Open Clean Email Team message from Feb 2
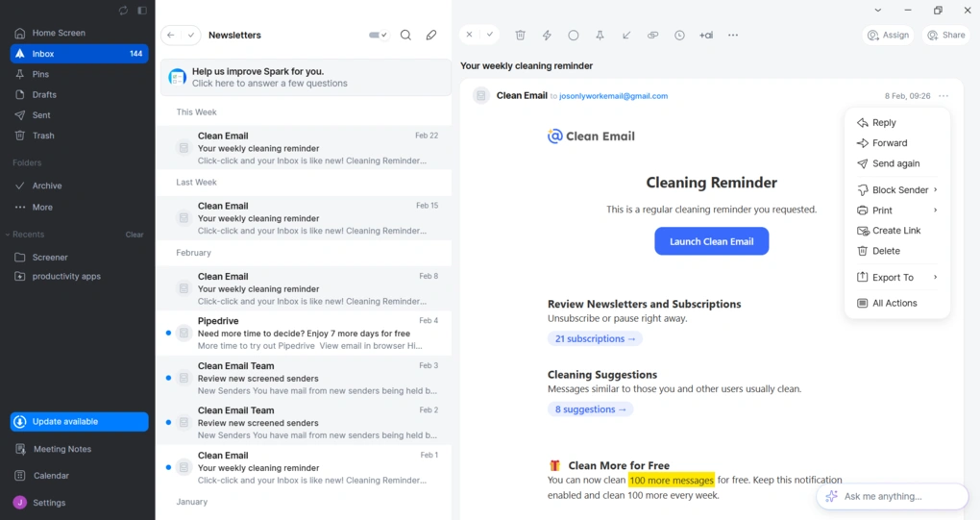 pos(304,423)
